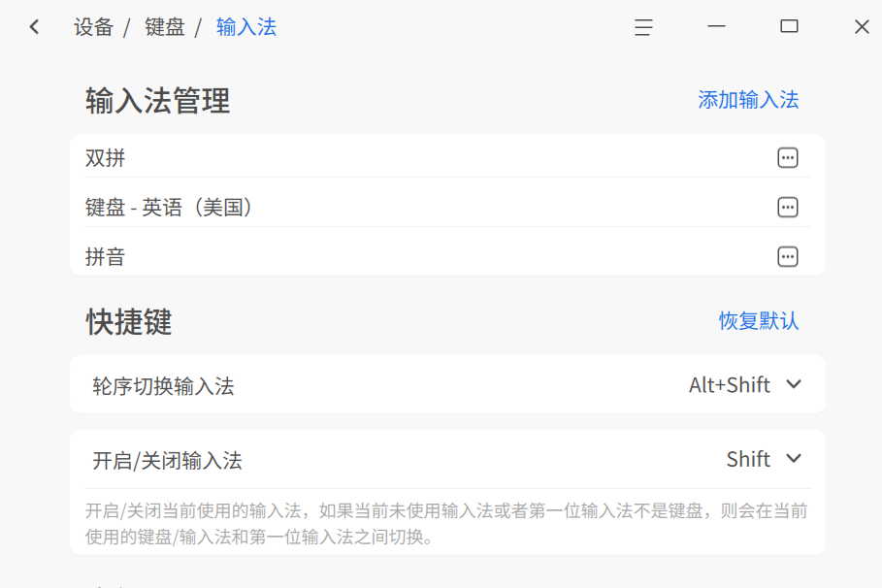Click chevron next to Alt+Shift

click(x=794, y=384)
